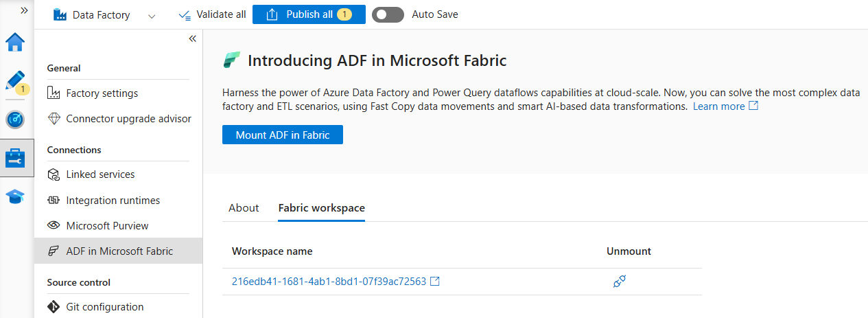Click the Unmount plug icon
The width and height of the screenshot is (868, 318).
[620, 282]
